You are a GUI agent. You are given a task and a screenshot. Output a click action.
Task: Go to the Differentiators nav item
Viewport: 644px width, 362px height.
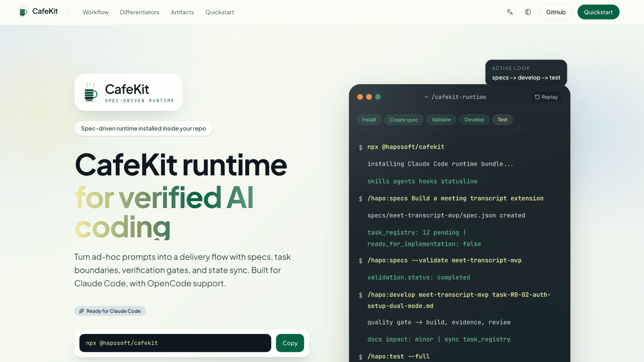140,12
